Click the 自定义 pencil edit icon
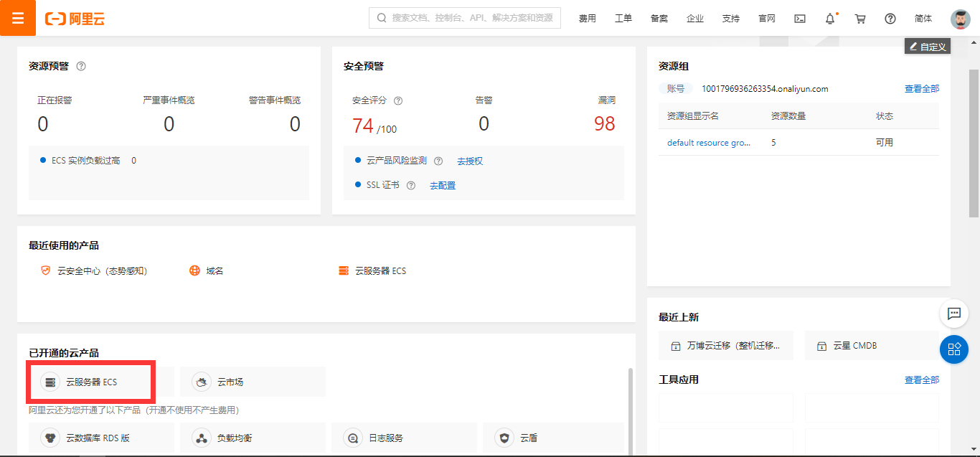Image resolution: width=980 pixels, height=457 pixels. pos(913,47)
